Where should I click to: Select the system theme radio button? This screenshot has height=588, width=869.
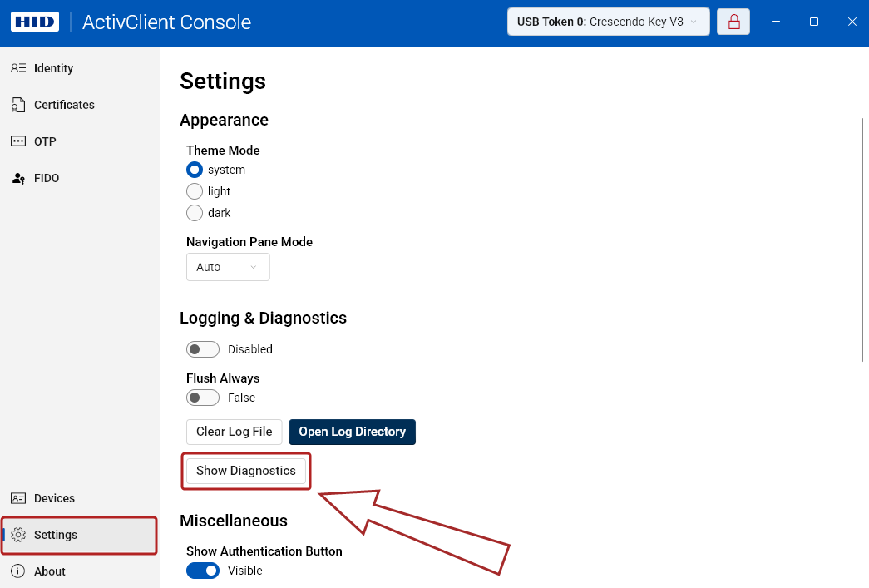point(195,170)
